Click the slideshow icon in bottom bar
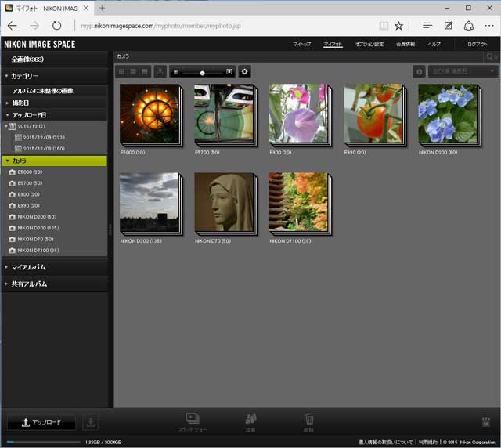501x448 pixels. pos(193,419)
